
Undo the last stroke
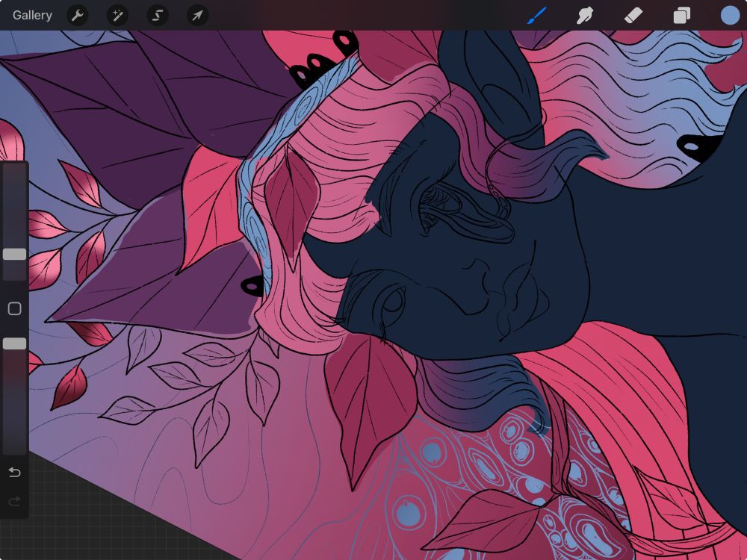(x=15, y=472)
